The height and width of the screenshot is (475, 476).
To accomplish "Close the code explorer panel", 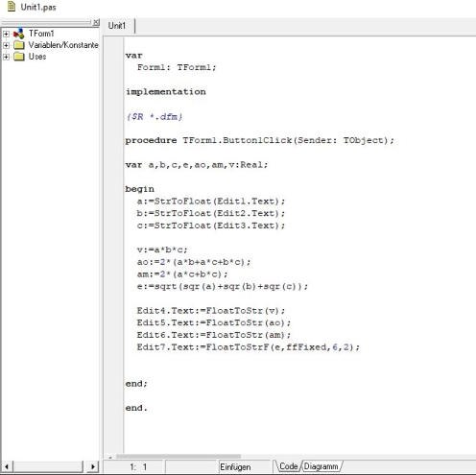I will [x=96, y=23].
